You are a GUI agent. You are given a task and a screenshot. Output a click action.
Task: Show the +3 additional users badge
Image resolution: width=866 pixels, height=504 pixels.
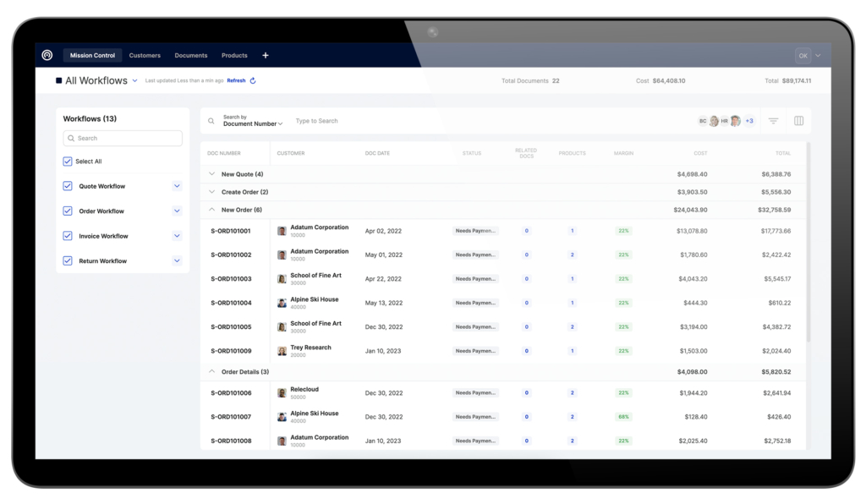(749, 121)
